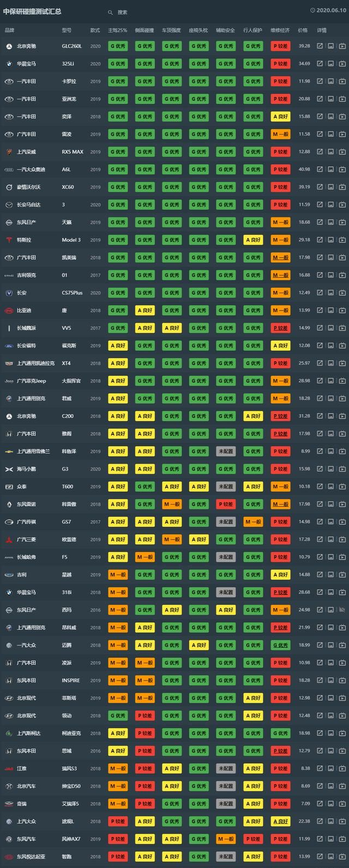Open details link icon for 唐 row
349x868 pixels.
[320, 311]
